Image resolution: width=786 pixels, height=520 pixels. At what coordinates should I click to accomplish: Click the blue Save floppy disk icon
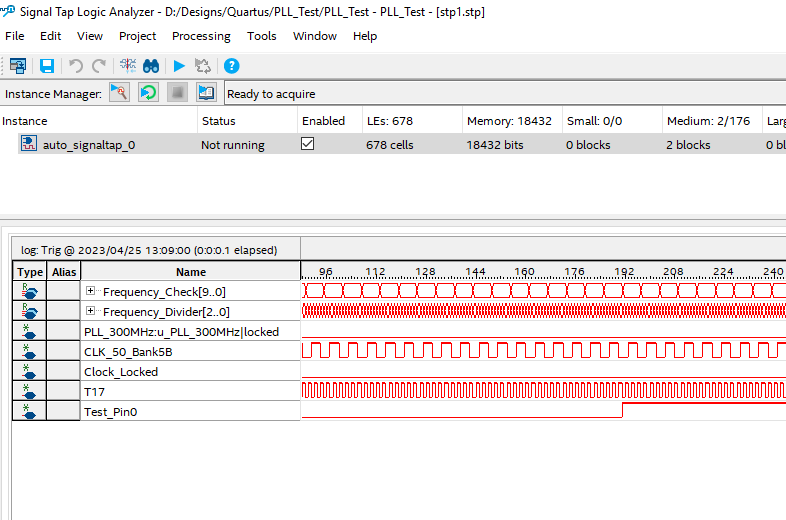[x=47, y=66]
